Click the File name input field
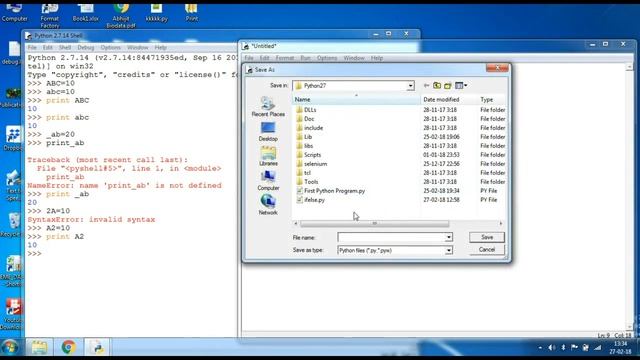Viewport: 640px width, 360px height. pyautogui.click(x=391, y=237)
